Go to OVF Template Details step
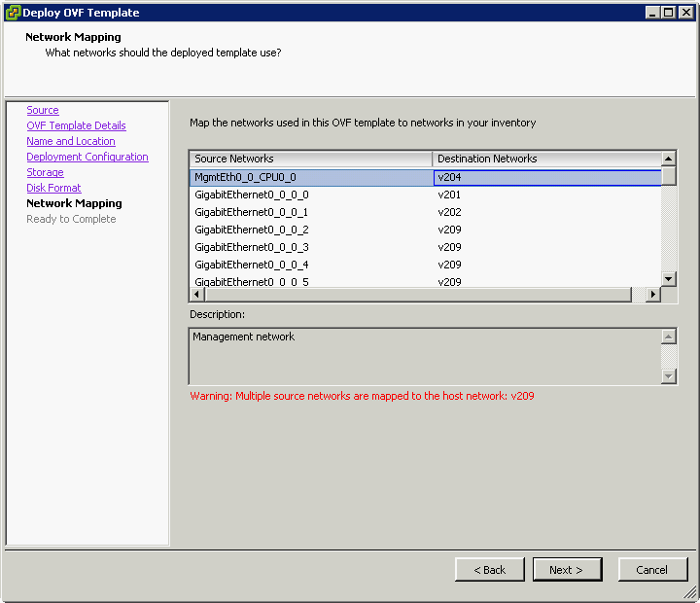 (76, 125)
